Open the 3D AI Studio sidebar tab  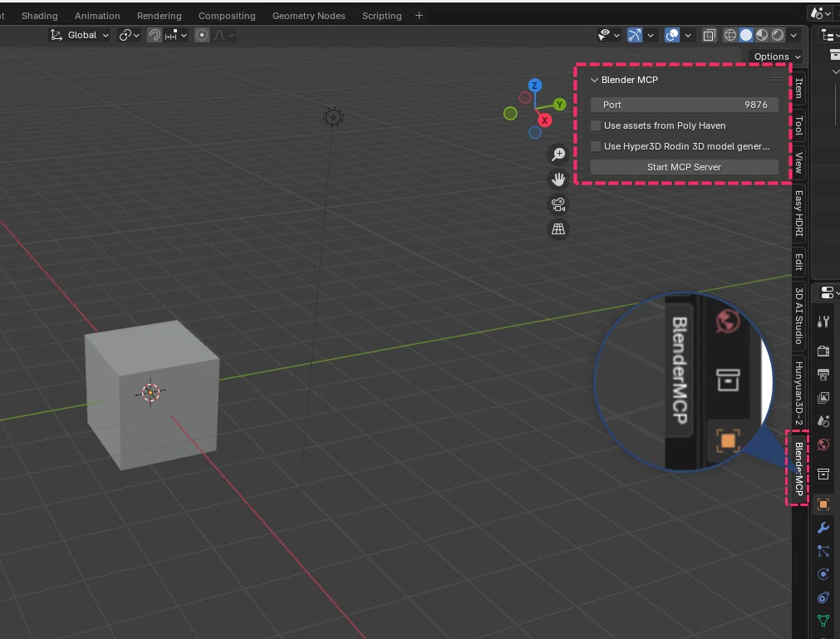pyautogui.click(x=798, y=316)
